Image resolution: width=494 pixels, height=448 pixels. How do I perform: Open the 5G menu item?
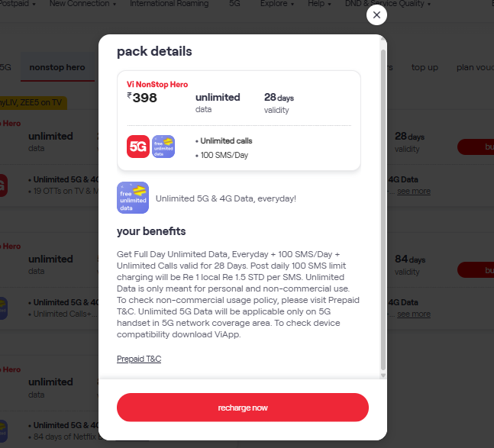[234, 4]
